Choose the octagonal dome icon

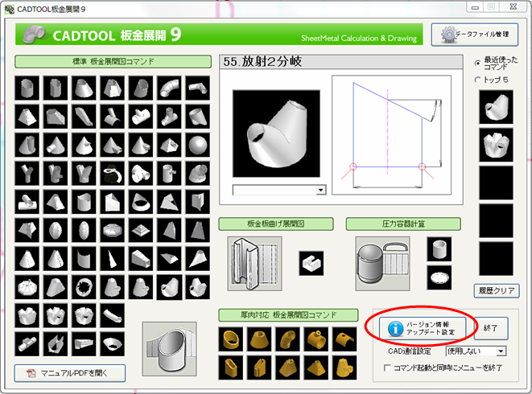(x=113, y=230)
